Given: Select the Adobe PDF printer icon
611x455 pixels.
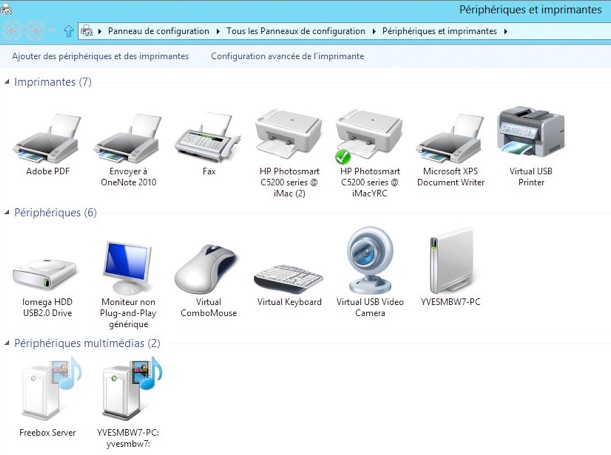Looking at the screenshot, I should click(x=47, y=138).
